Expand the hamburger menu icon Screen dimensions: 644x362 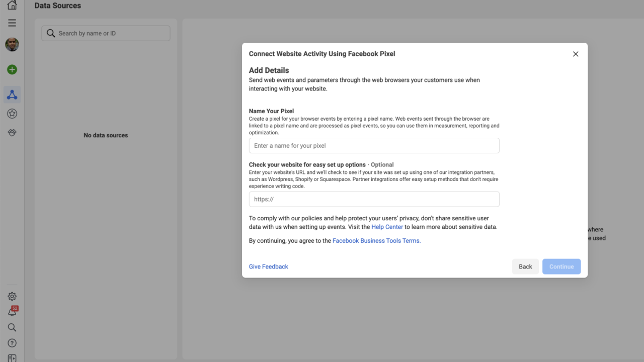[12, 23]
